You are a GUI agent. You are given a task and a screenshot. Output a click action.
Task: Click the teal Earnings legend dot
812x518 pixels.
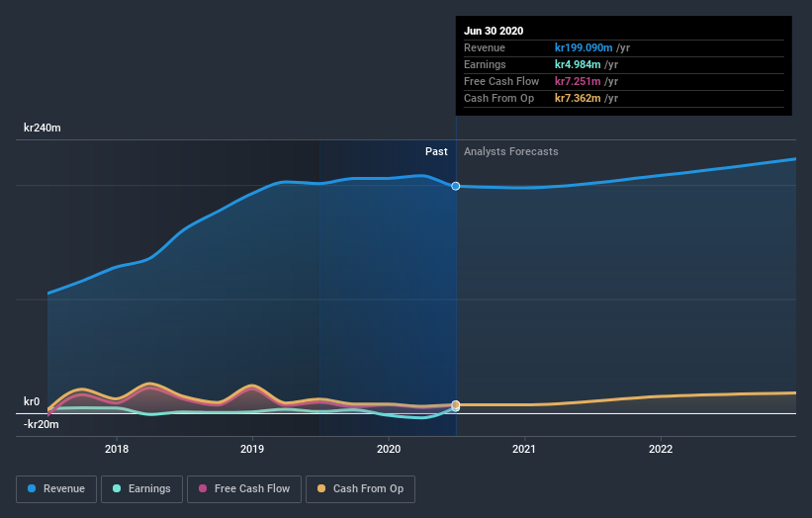117,488
